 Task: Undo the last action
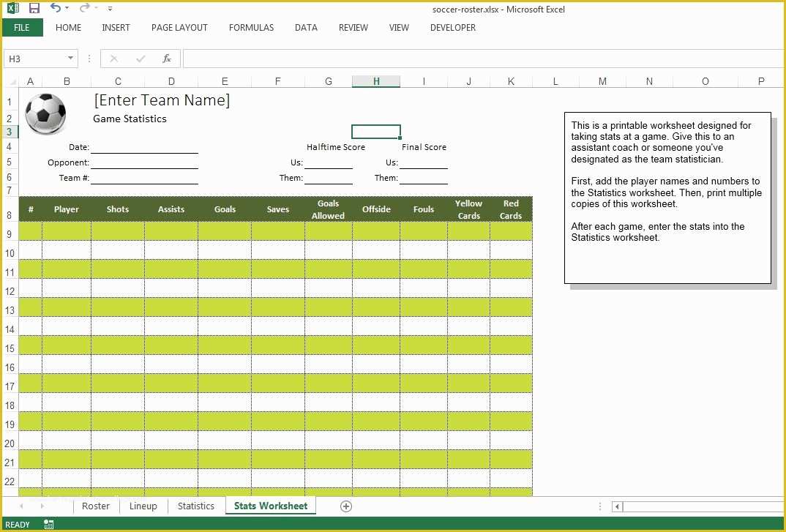(x=56, y=9)
